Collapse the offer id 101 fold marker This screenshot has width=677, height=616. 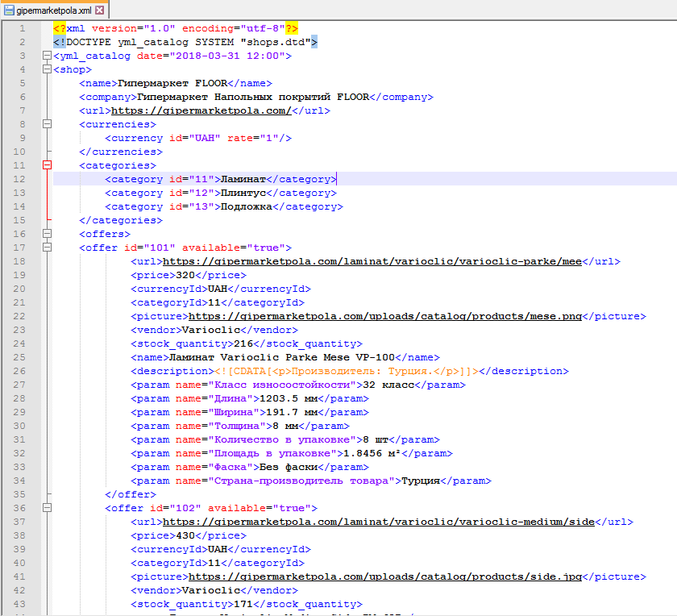click(x=47, y=248)
